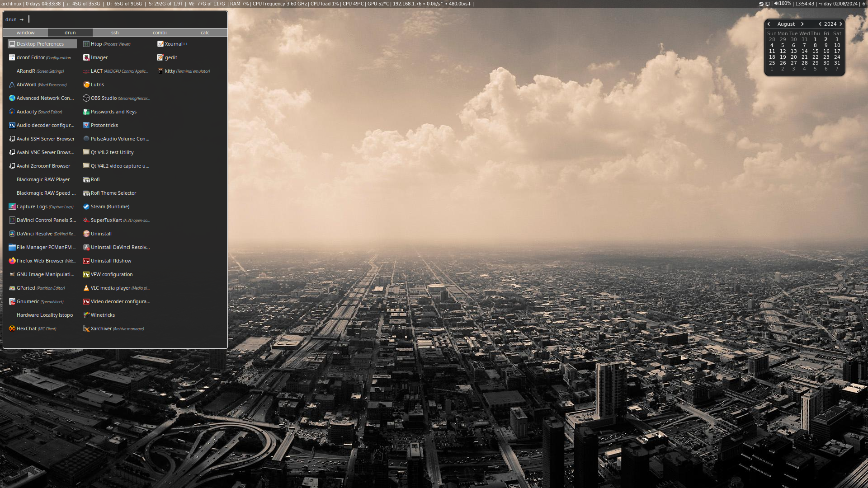Open the Htop process viewer
The height and width of the screenshot is (488, 868).
97,44
